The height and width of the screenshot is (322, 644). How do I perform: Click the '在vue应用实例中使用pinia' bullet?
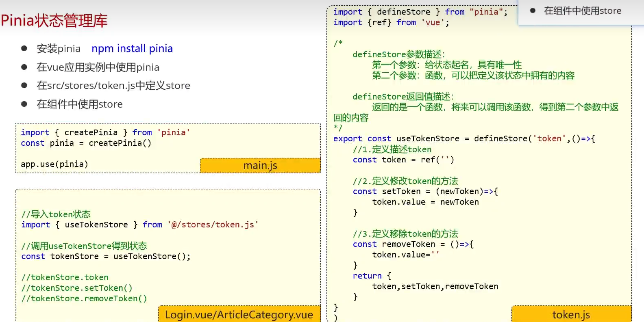[x=98, y=67]
